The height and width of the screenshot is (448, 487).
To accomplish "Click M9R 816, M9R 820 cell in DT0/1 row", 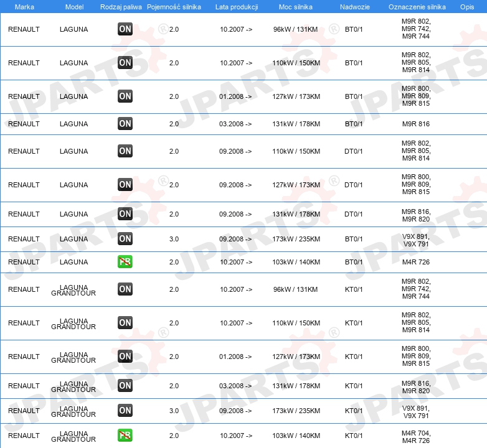I will [416, 215].
